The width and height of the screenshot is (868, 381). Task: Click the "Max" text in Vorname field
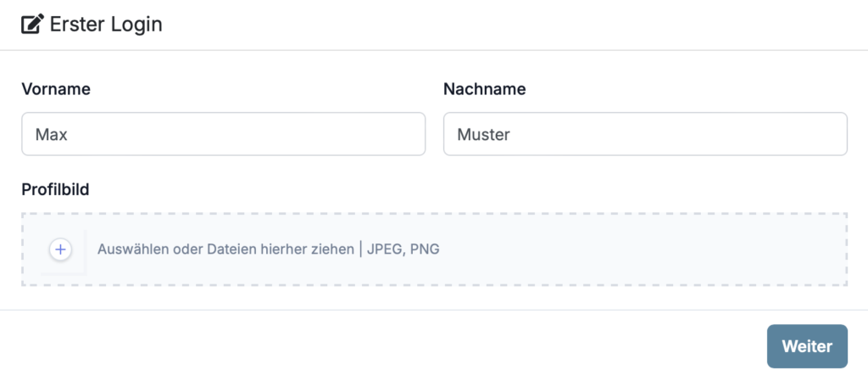51,134
